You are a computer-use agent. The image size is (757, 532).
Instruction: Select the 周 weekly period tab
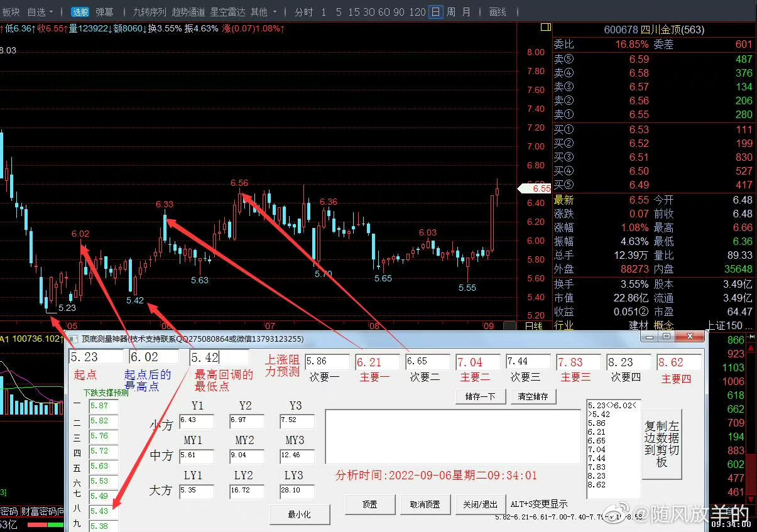(451, 12)
